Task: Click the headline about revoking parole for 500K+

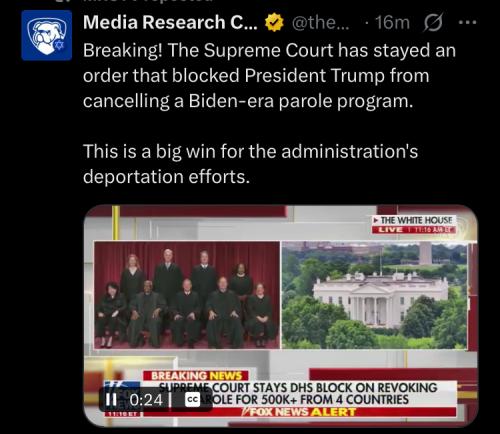Action: tap(298, 394)
